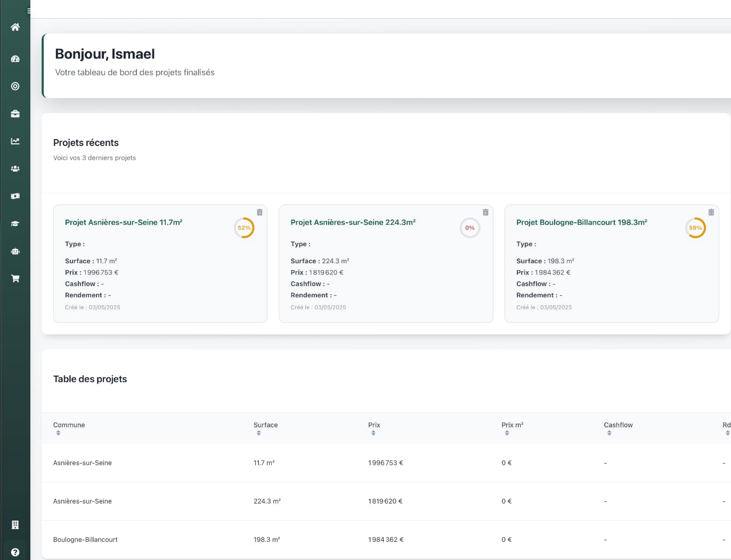This screenshot has height=560, width=731.
Task: Click the Projets récents heading
Action: pyautogui.click(x=86, y=143)
